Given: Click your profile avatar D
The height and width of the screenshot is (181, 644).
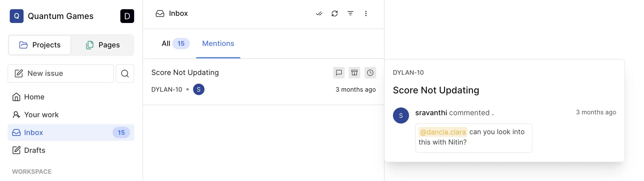Looking at the screenshot, I should click(x=127, y=16).
